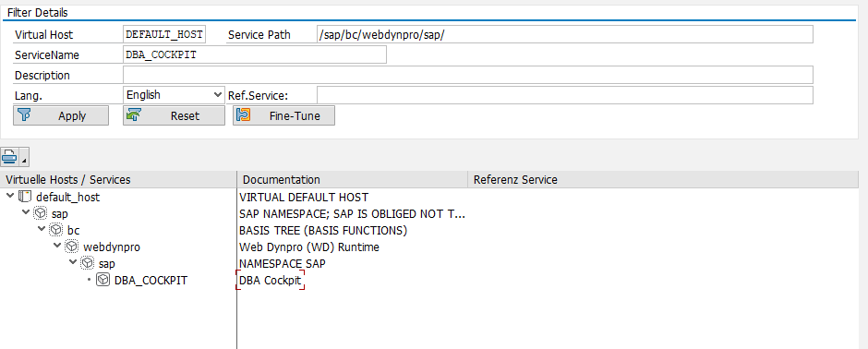
Task: Click the VIRTUAL DEFAULT HOST documentation text
Action: point(304,197)
